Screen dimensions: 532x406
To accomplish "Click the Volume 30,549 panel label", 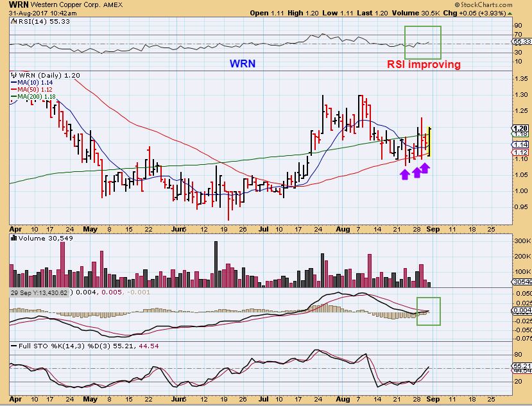I will click(x=46, y=239).
